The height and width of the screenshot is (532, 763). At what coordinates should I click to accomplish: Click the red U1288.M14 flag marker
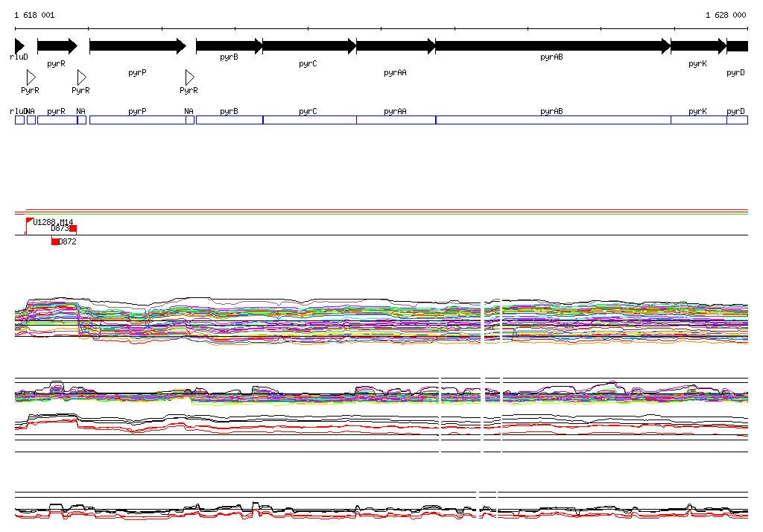pyautogui.click(x=29, y=221)
